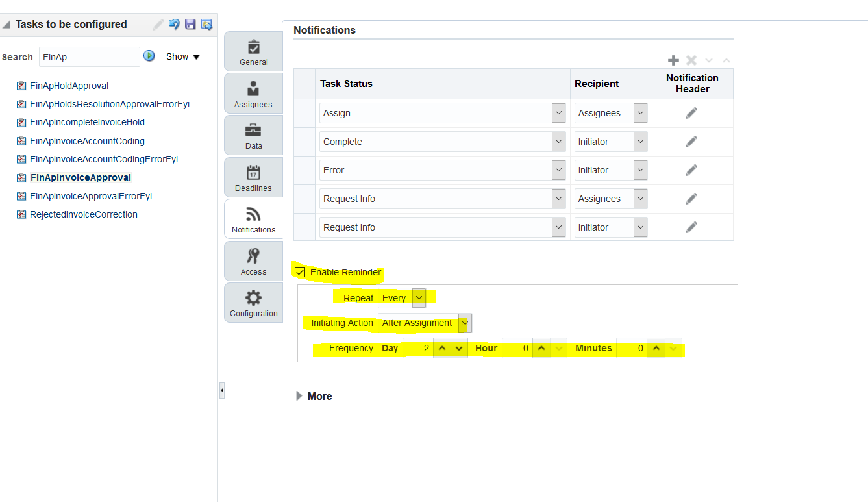Viewport: 868px width, 502px height.
Task: Open the Deadlines tab
Action: (x=253, y=177)
